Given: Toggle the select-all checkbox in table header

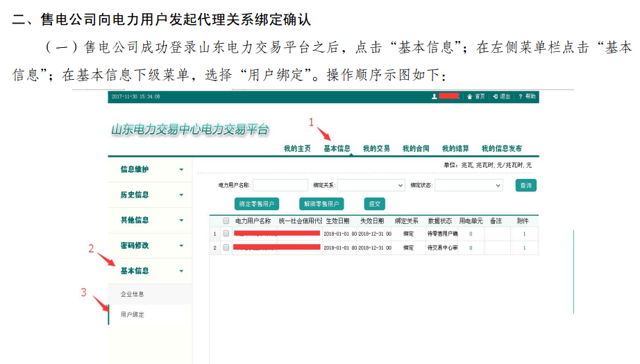Looking at the screenshot, I should [x=226, y=221].
